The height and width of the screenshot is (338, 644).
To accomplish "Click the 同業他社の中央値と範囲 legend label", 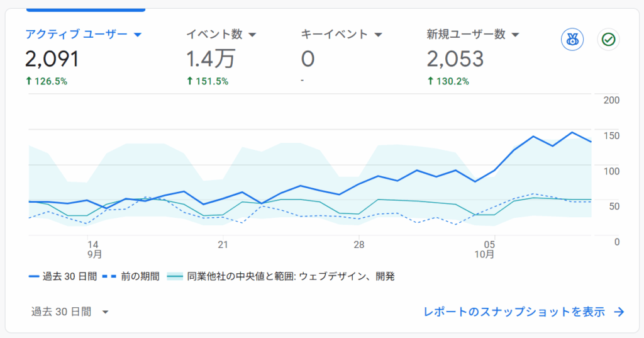I will (291, 276).
